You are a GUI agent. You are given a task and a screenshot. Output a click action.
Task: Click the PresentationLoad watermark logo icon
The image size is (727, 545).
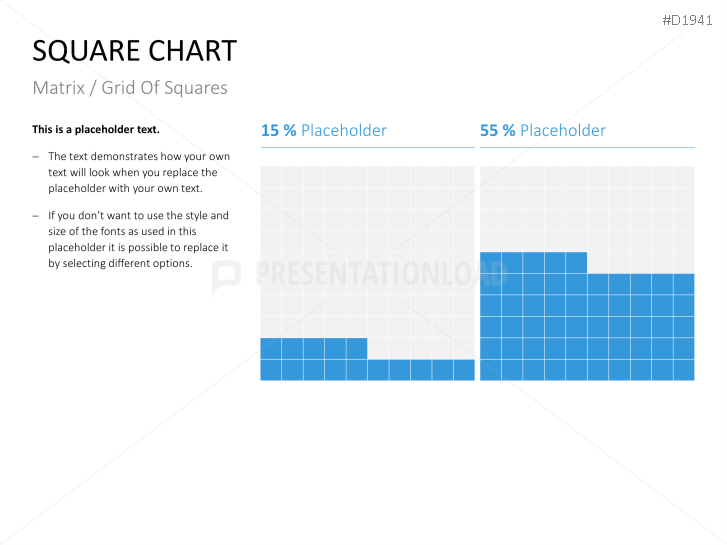227,277
